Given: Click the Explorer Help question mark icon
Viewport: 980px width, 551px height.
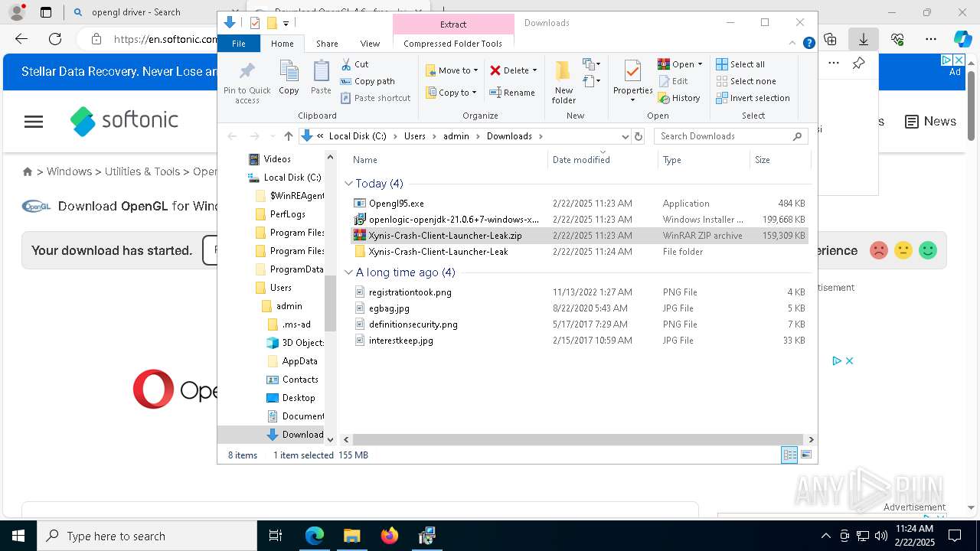Looking at the screenshot, I should 808,44.
